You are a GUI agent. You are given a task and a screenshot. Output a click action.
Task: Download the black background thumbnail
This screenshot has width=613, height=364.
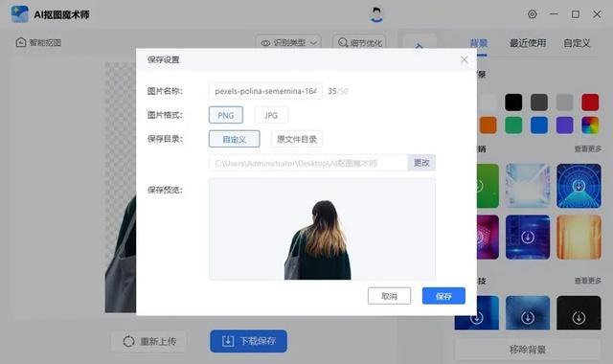579,317
